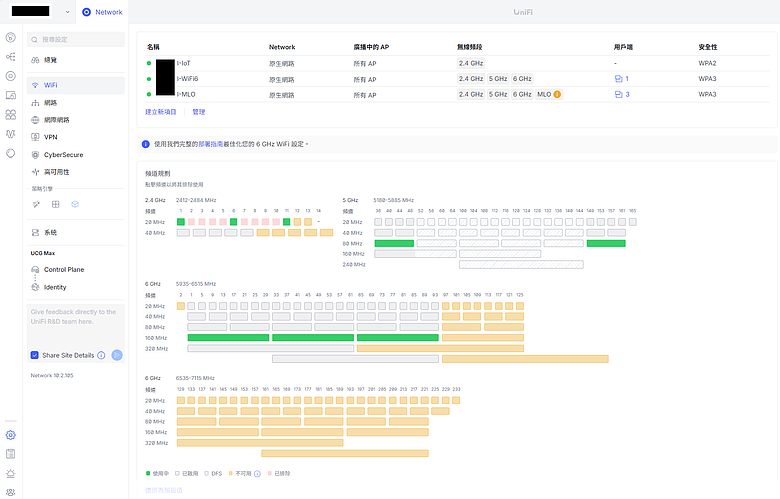The image size is (780, 499).
Task: Click the blue info icon in the 6 GHz banner
Action: [146, 144]
